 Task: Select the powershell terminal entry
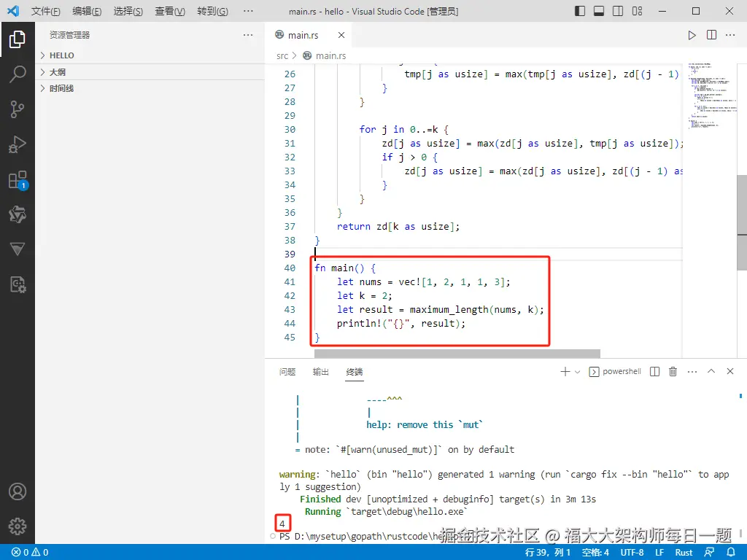click(615, 371)
